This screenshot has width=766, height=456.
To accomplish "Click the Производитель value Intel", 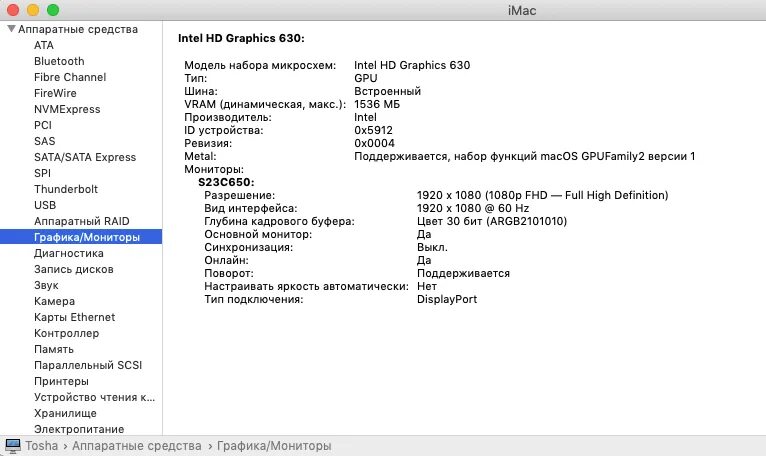I will coord(365,117).
